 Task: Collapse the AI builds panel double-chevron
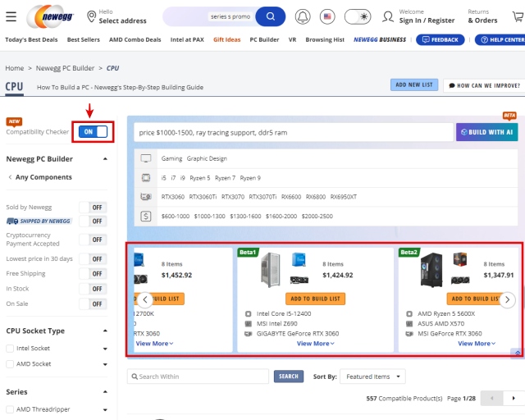point(518,353)
